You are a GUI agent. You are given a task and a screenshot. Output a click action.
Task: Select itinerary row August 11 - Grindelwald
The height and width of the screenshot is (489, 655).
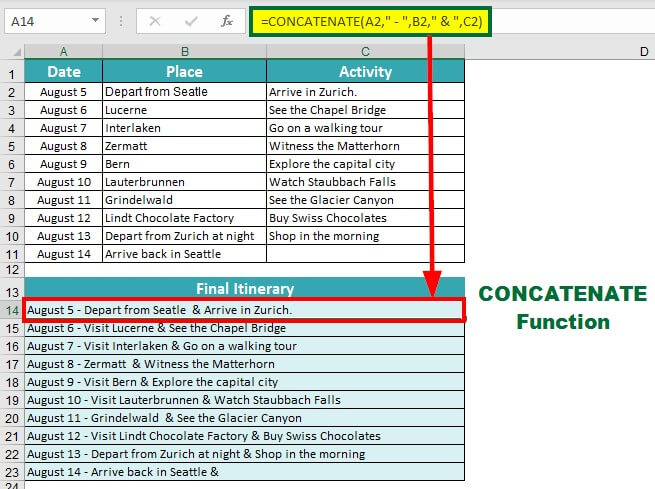tap(245, 418)
